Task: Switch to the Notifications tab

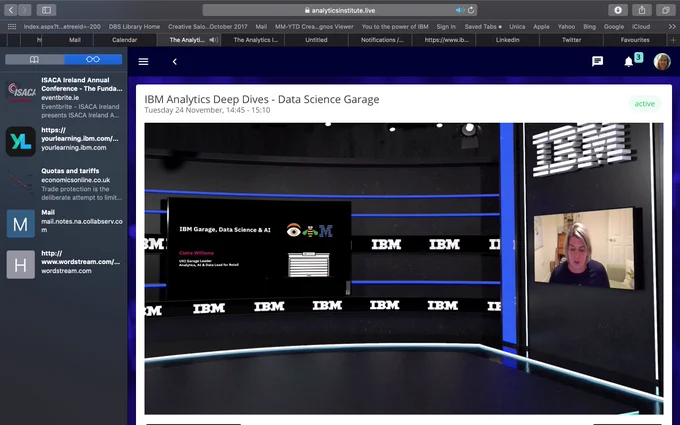Action: tap(382, 40)
